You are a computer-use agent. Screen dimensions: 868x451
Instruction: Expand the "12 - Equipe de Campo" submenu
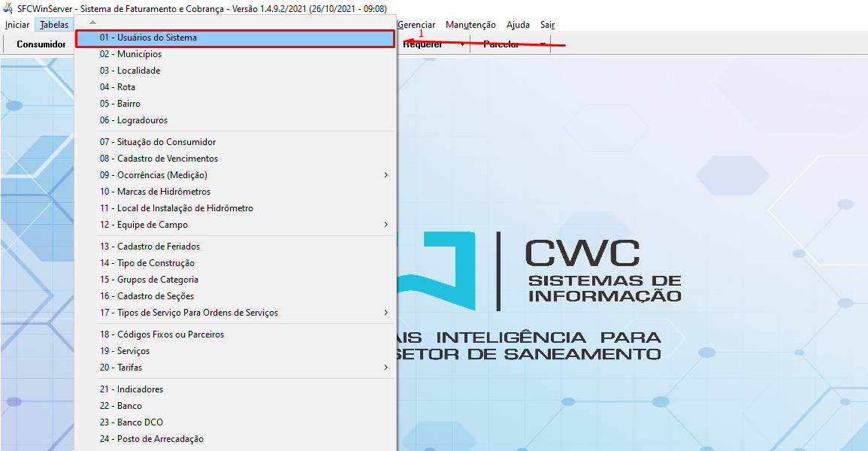coord(386,224)
